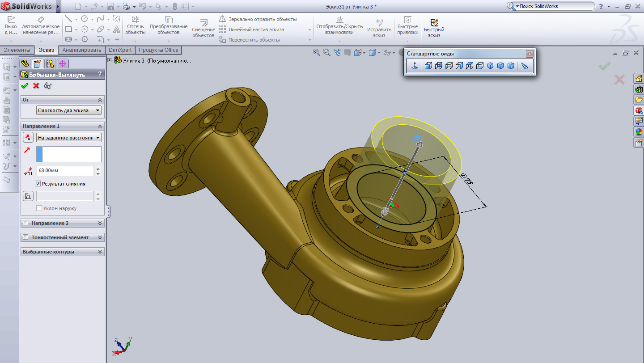
Task: Click the 68.00мм depth input field
Action: pyautogui.click(x=65, y=170)
